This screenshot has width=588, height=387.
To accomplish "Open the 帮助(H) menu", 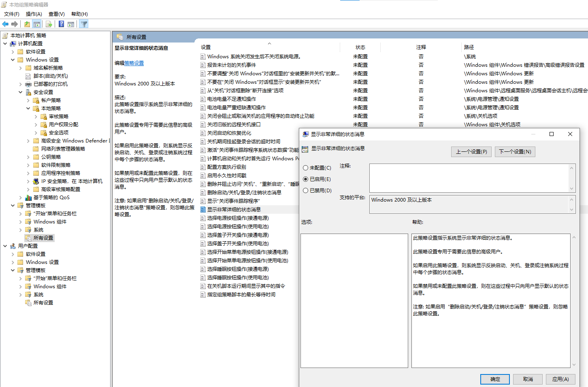I will (79, 14).
